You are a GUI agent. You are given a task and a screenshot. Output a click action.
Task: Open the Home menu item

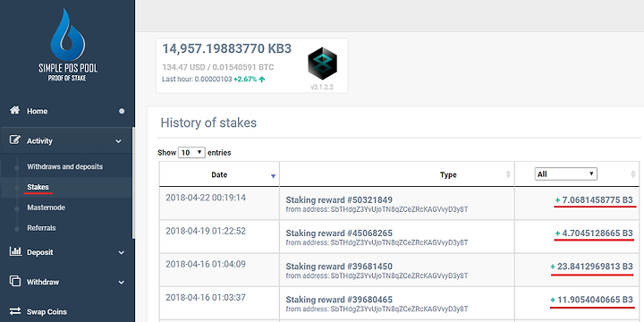(x=37, y=111)
